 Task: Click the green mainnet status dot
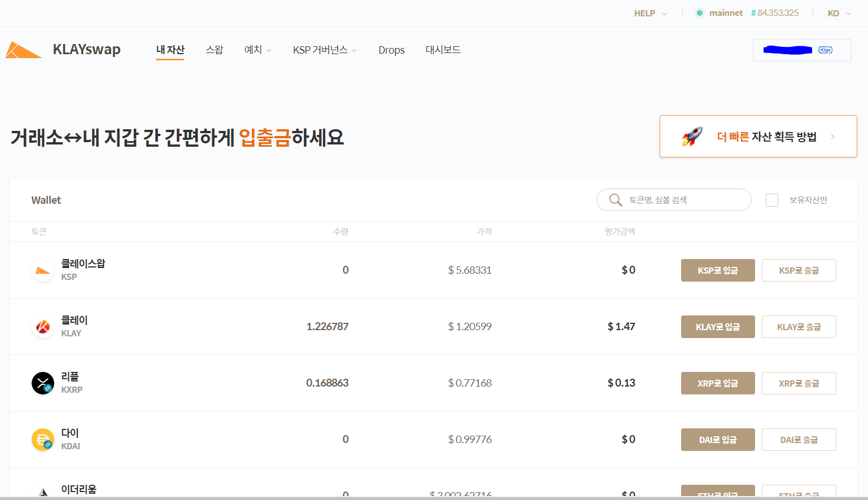tap(700, 13)
